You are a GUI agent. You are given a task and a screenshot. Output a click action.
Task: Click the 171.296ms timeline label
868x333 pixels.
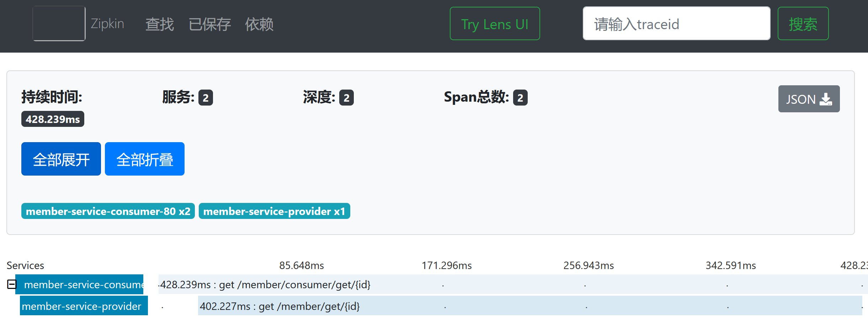point(447,265)
